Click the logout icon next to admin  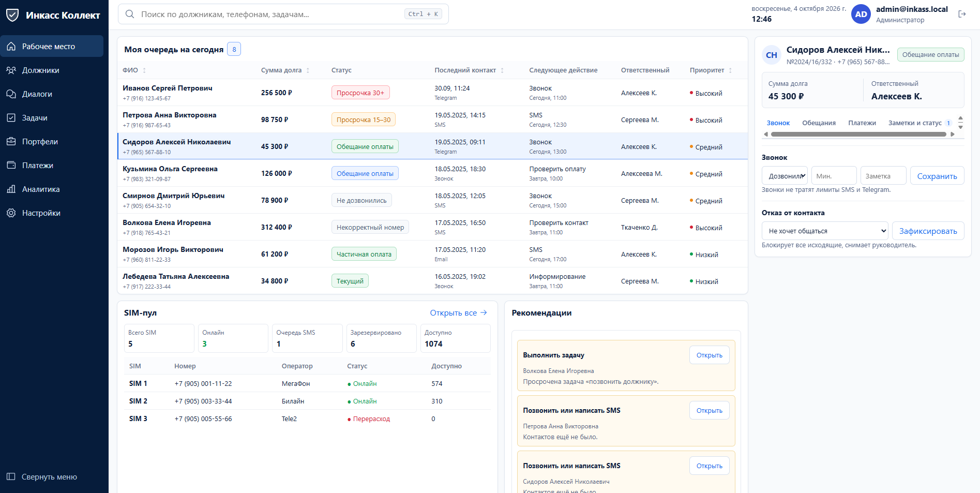point(962,14)
